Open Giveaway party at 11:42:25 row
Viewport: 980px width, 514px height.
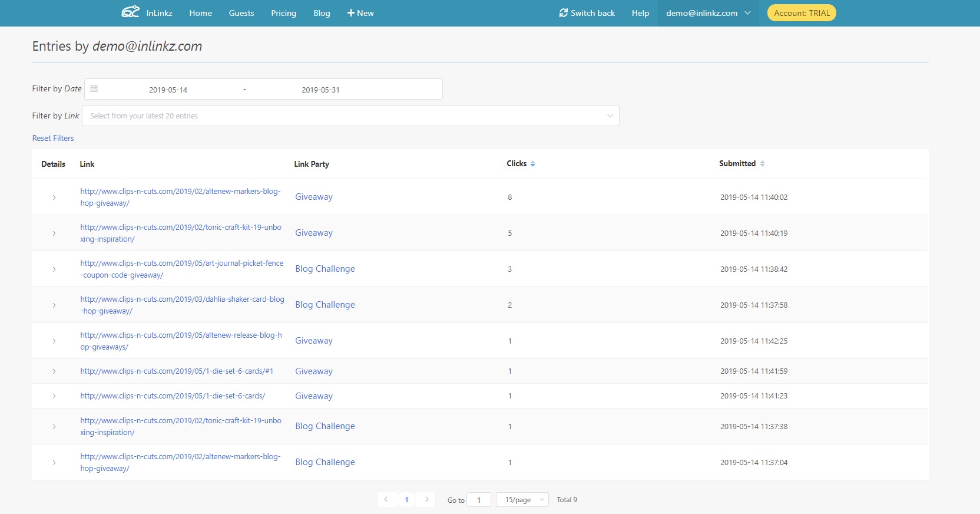[314, 341]
